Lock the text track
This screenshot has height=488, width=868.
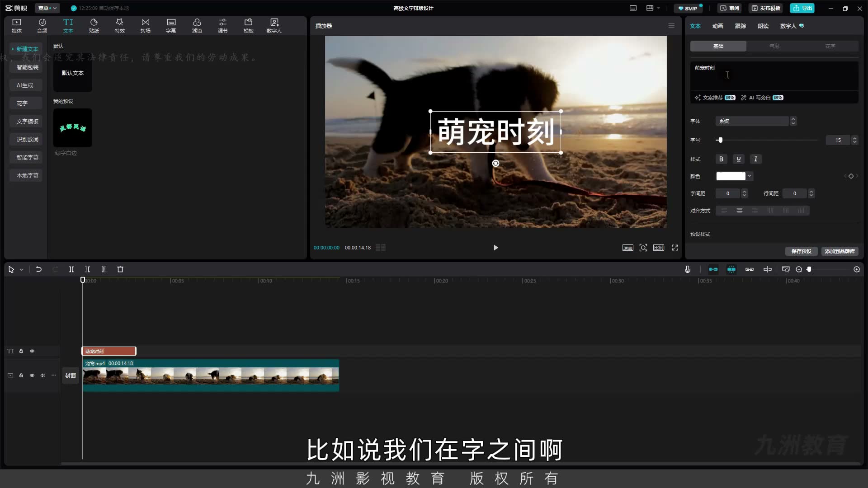pos(21,351)
